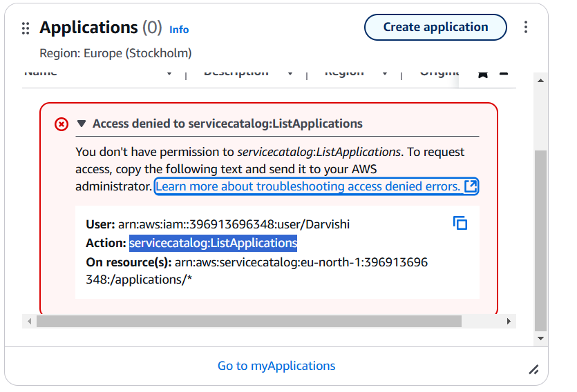577x392 pixels.
Task: Click horizontal scrollbar right arrow
Action: 509,322
